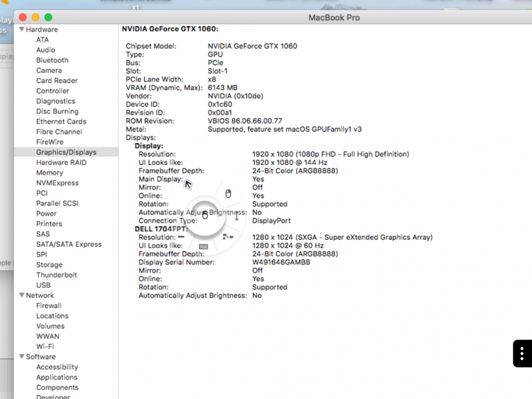The height and width of the screenshot is (399, 532).
Task: Show Storage information
Action: pyautogui.click(x=49, y=264)
